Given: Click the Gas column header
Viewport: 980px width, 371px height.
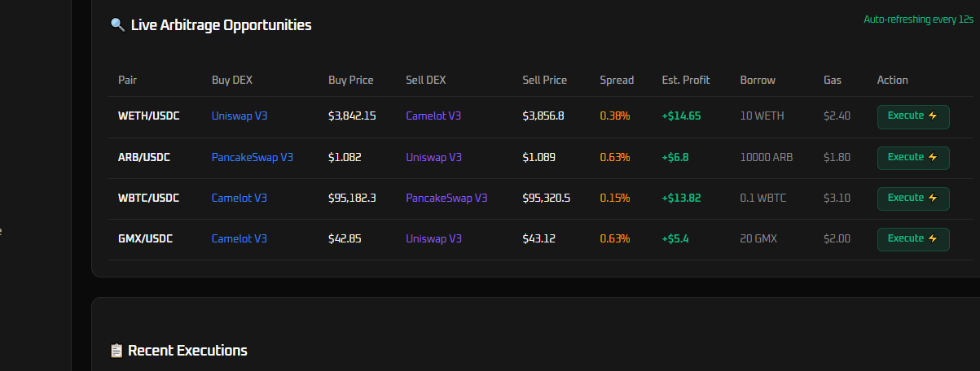Looking at the screenshot, I should (x=833, y=80).
